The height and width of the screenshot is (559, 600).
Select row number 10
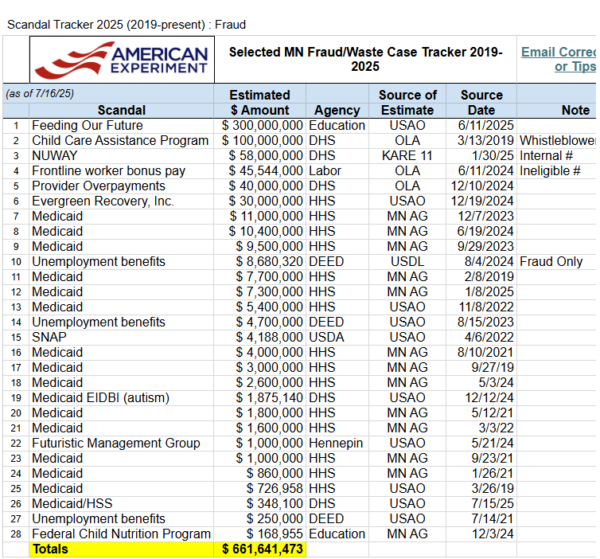[x=16, y=262]
